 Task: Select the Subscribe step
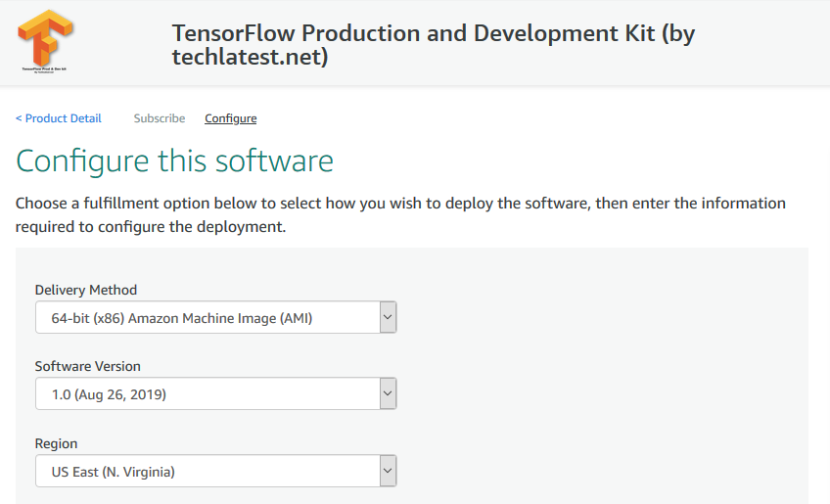[160, 118]
